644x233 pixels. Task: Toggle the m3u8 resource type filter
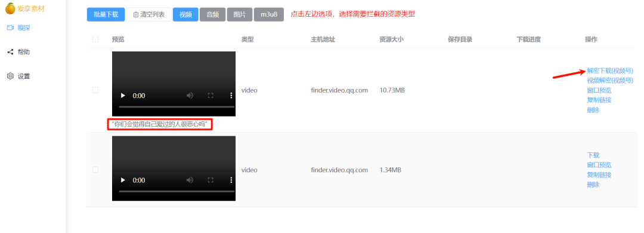269,14
